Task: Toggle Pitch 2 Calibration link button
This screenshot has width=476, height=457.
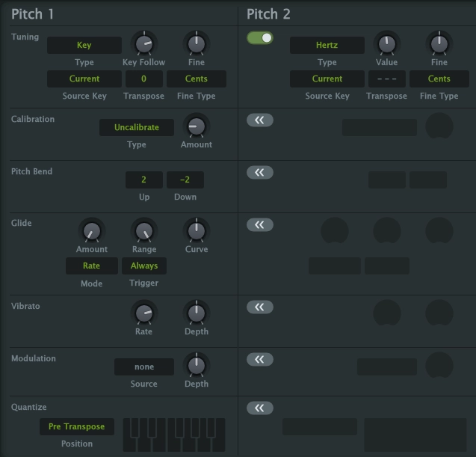Action: (260, 120)
